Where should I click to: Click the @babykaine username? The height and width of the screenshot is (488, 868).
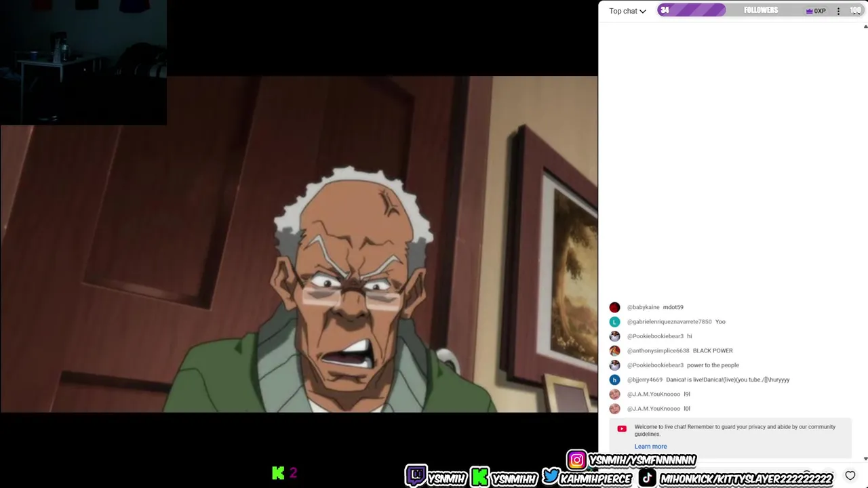coord(643,307)
